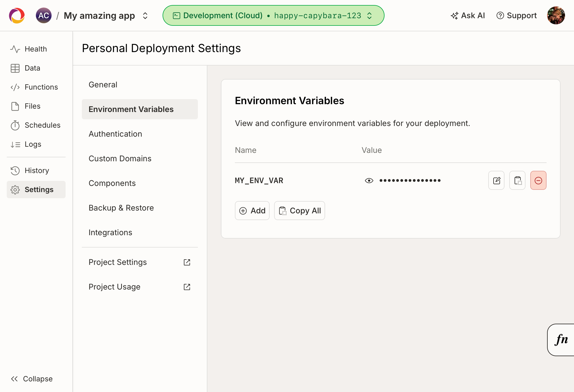Open the Files page
This screenshot has width=574, height=392.
[36, 106]
